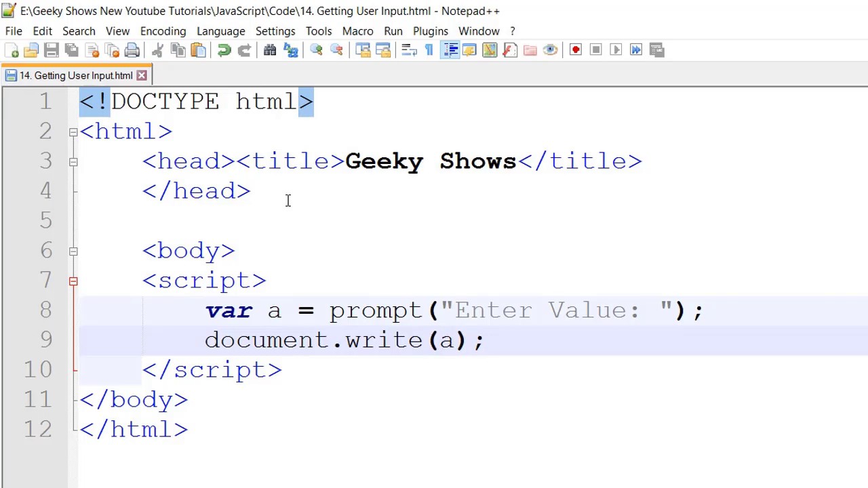Open the View menu
The height and width of the screenshot is (488, 868).
coord(117,31)
